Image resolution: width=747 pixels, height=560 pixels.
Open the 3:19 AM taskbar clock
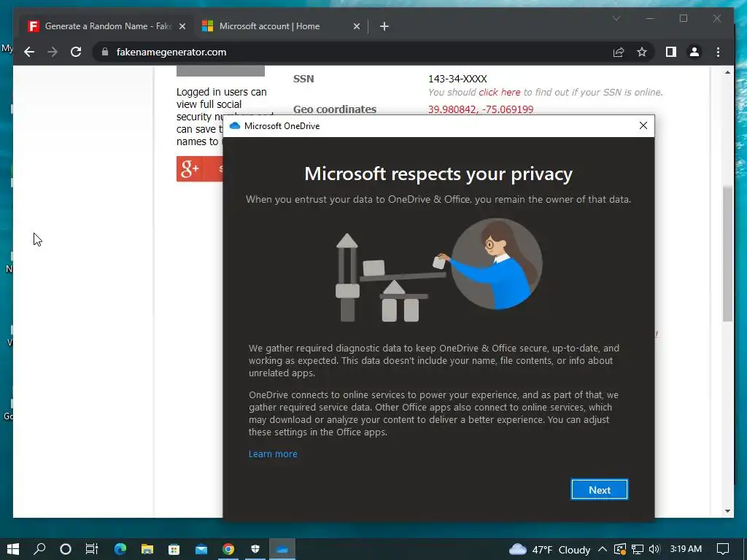(686, 548)
